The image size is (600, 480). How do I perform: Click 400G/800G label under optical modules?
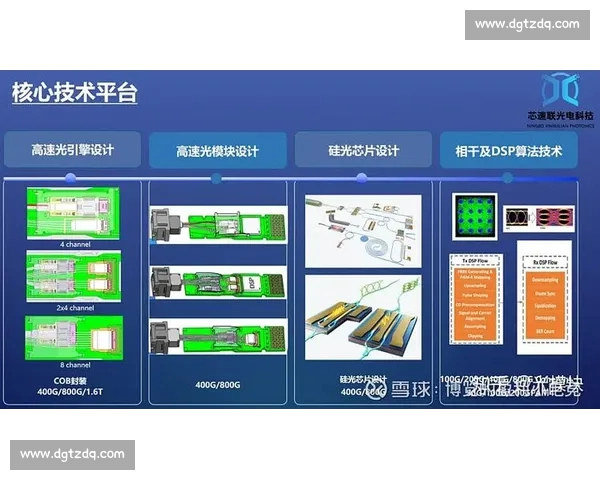pyautogui.click(x=218, y=385)
